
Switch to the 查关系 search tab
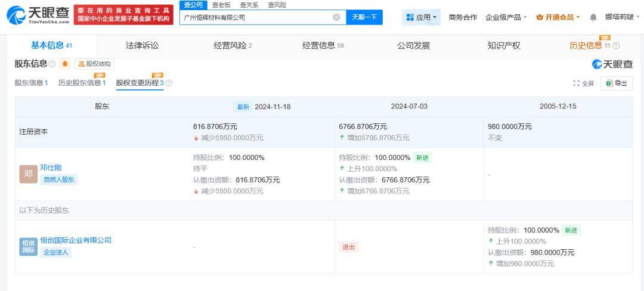(x=249, y=5)
